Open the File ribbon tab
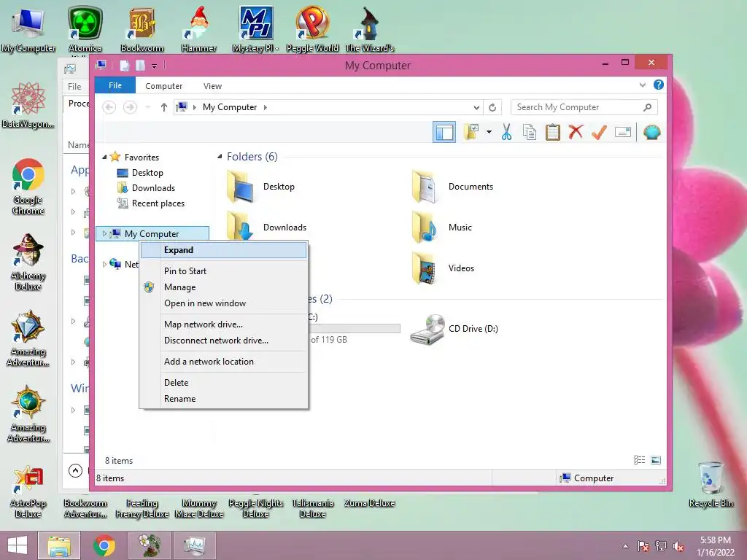The image size is (747, 560). point(115,85)
